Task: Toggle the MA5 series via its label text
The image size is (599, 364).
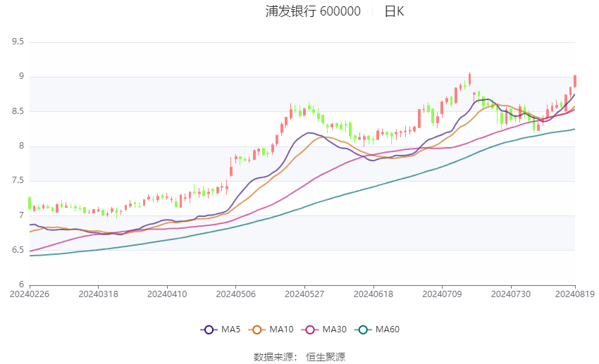Action: point(230,330)
